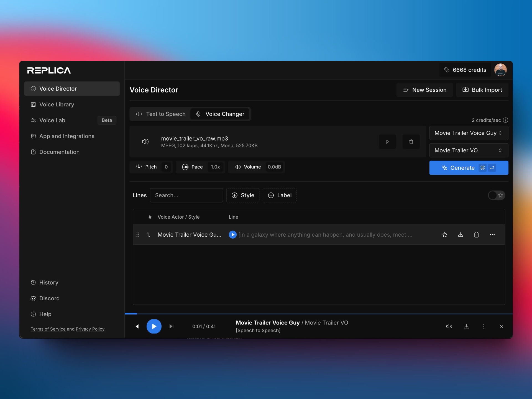The height and width of the screenshot is (399, 532).
Task: Switch to the Text to Speech tab
Action: [161, 114]
